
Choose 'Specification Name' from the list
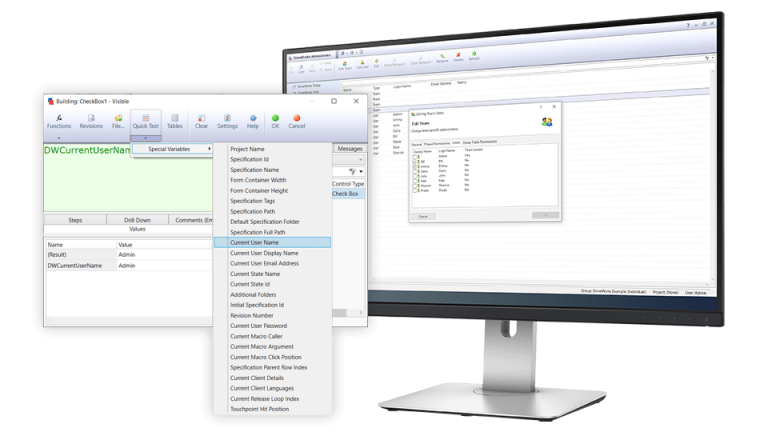point(255,170)
